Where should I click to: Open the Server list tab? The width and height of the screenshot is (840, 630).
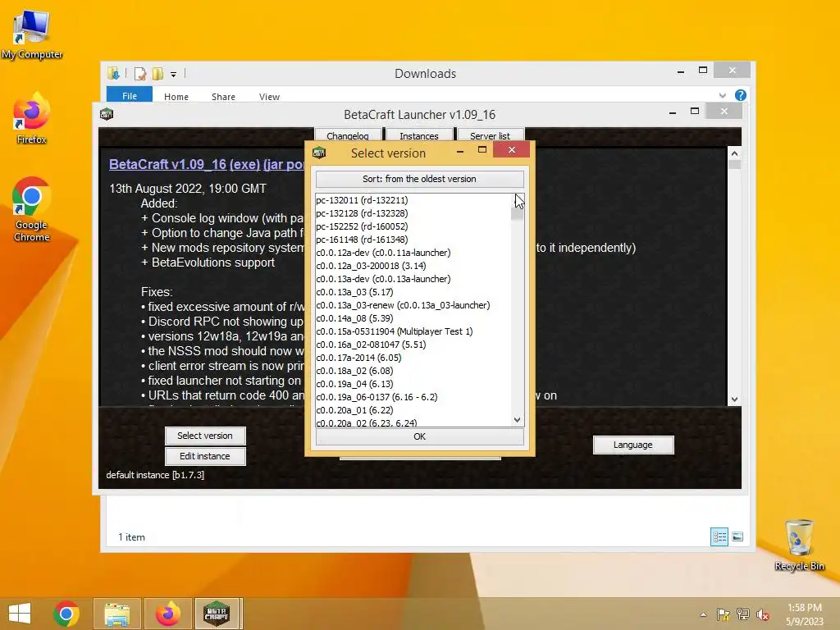coord(491,135)
